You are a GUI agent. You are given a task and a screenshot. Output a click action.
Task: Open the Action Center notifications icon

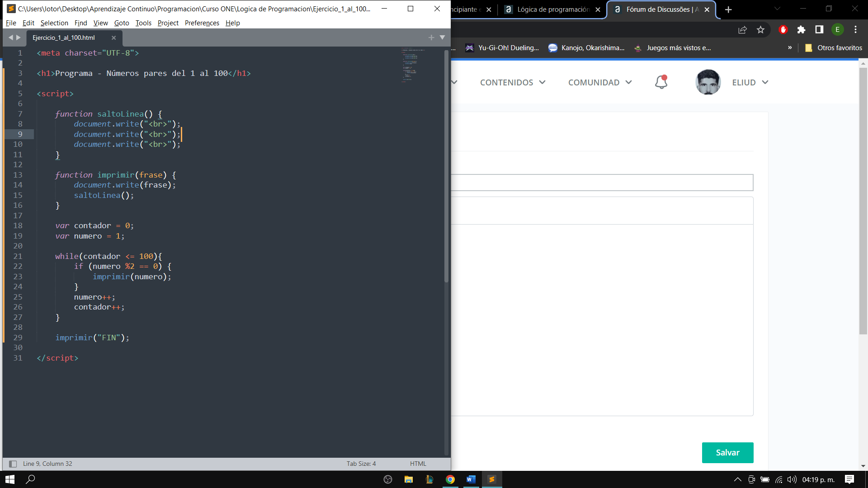[849, 479]
